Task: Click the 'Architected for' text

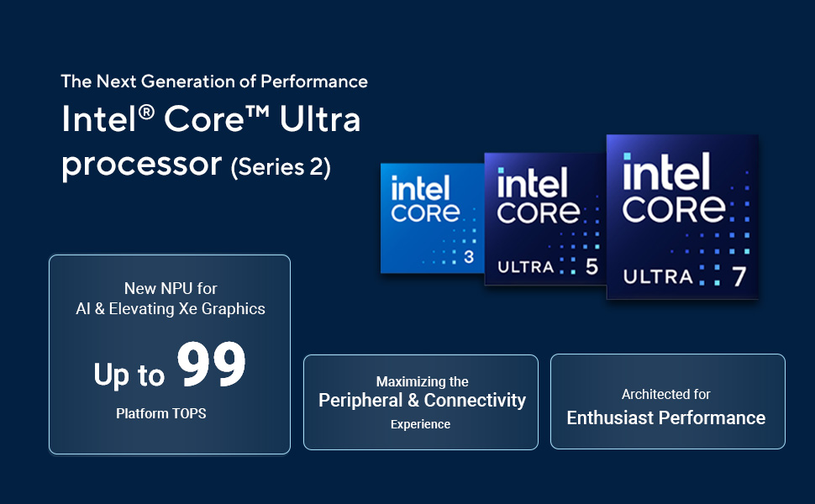Action: coord(665,394)
